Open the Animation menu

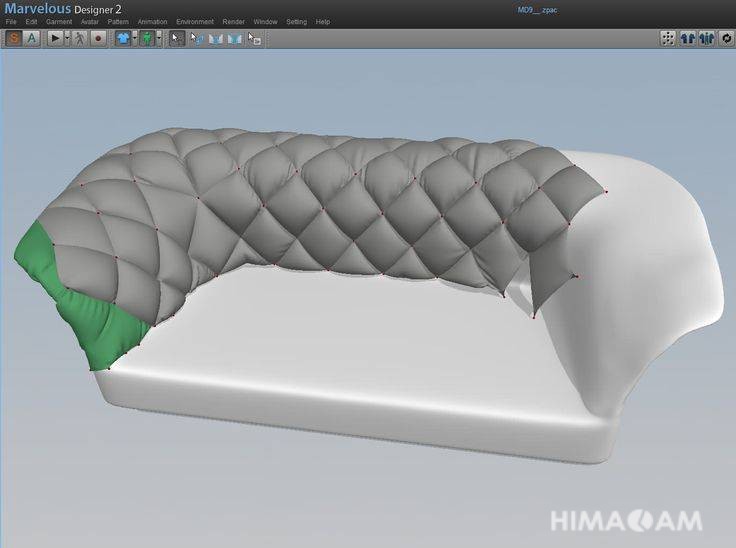(x=152, y=22)
